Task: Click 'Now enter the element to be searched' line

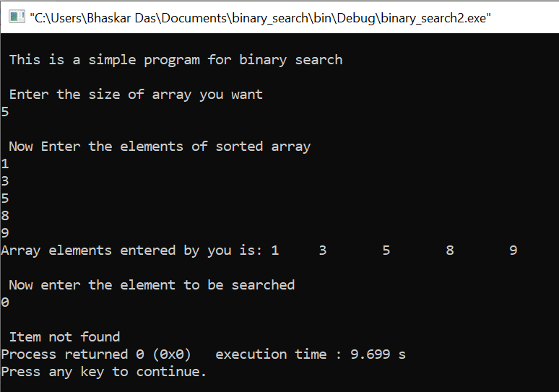Action: [152, 285]
